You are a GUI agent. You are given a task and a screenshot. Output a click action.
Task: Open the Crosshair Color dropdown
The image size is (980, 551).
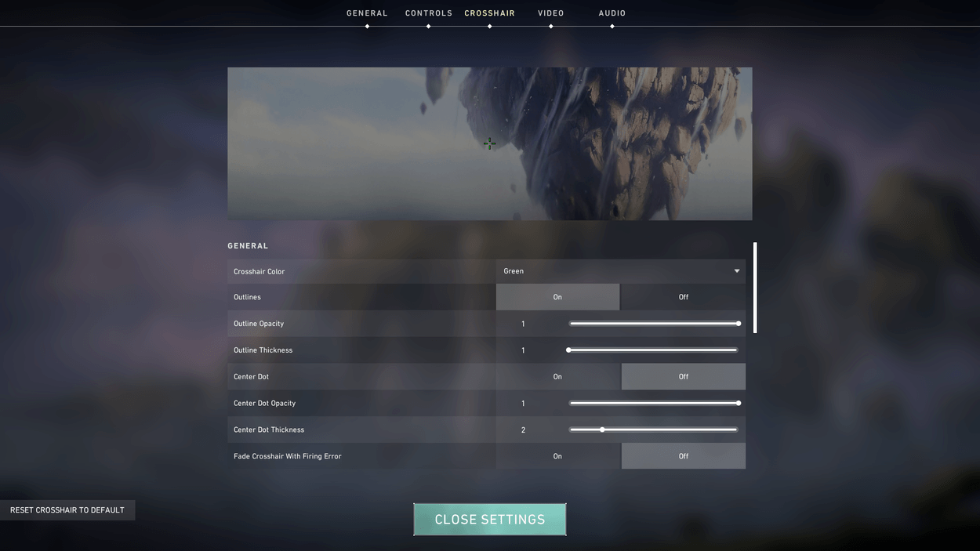point(620,271)
